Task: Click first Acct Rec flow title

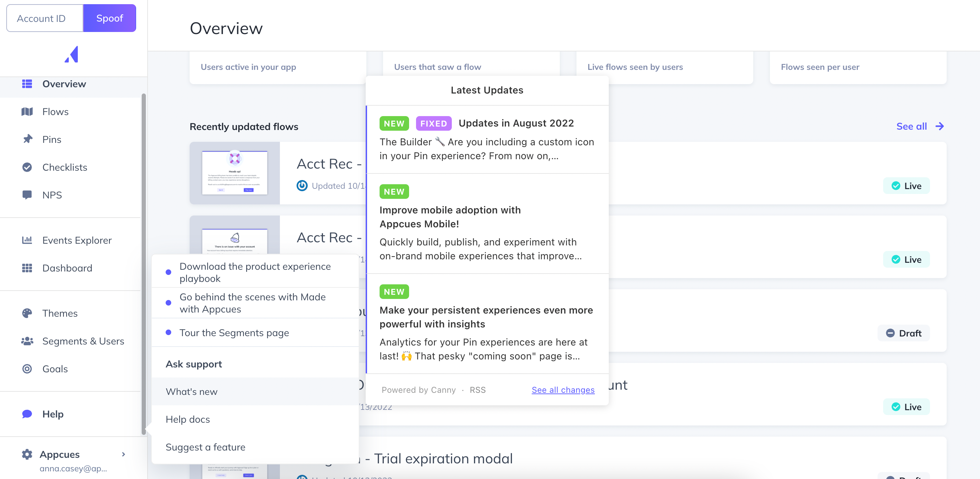Action: 330,164
